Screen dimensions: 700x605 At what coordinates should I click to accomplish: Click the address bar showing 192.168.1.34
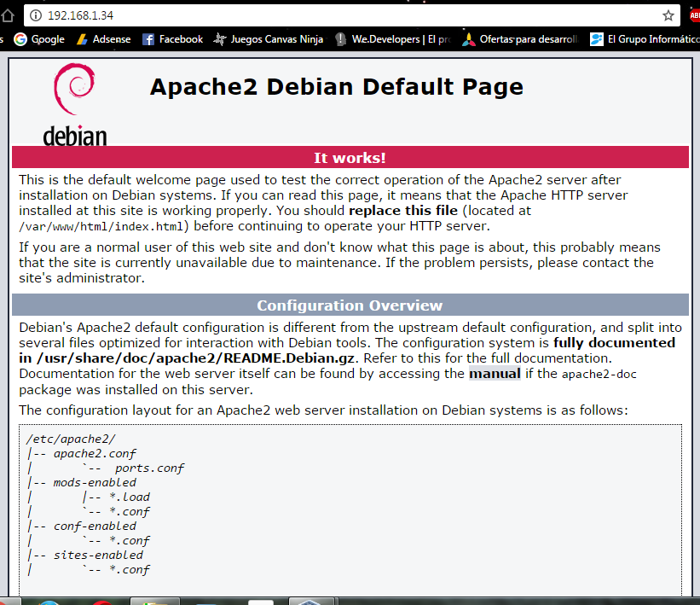[341, 15]
